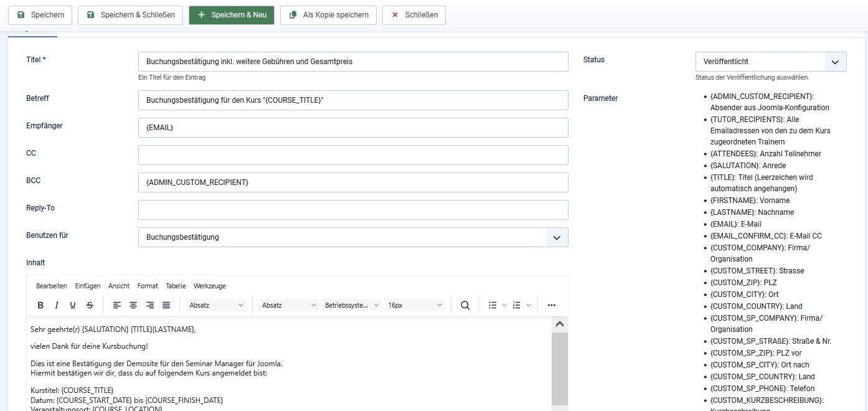The height and width of the screenshot is (411, 868).
Task: Insert a numbered list
Action: 518,305
